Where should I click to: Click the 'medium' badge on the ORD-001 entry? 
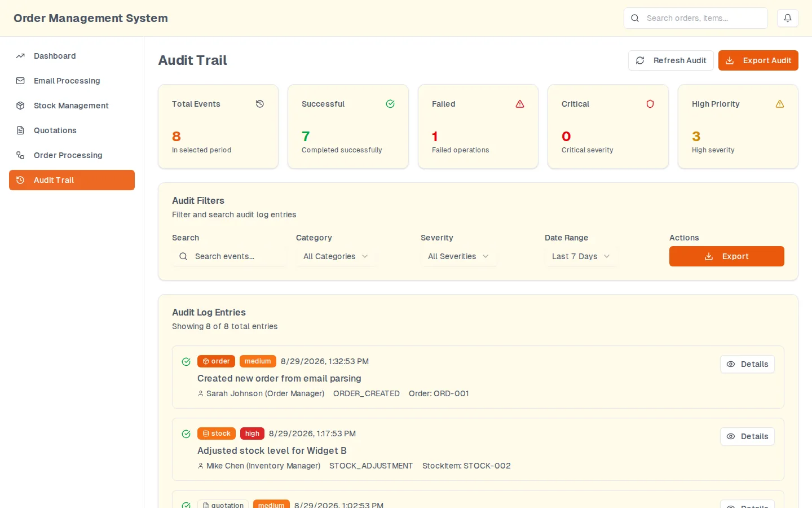[x=258, y=361]
